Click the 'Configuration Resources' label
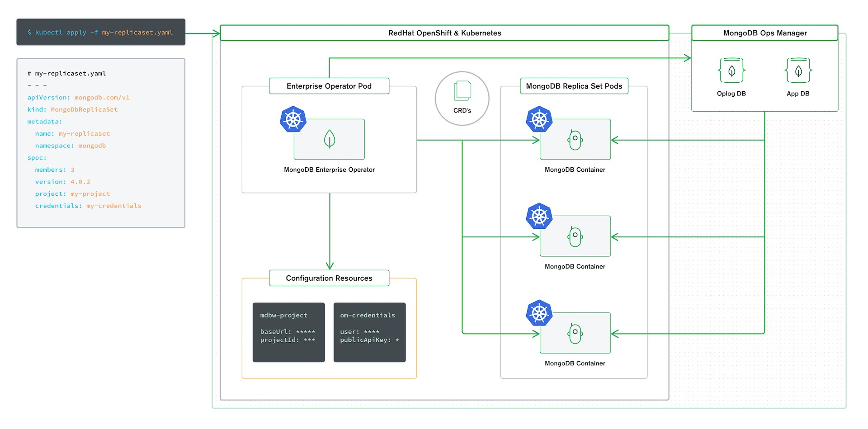This screenshot has width=868, height=429. pos(329,278)
